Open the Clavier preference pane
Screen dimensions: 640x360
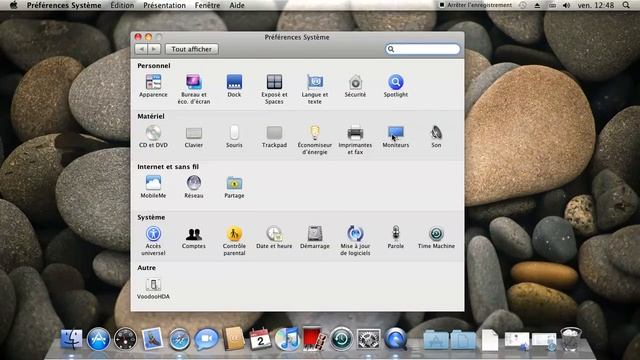193,137
